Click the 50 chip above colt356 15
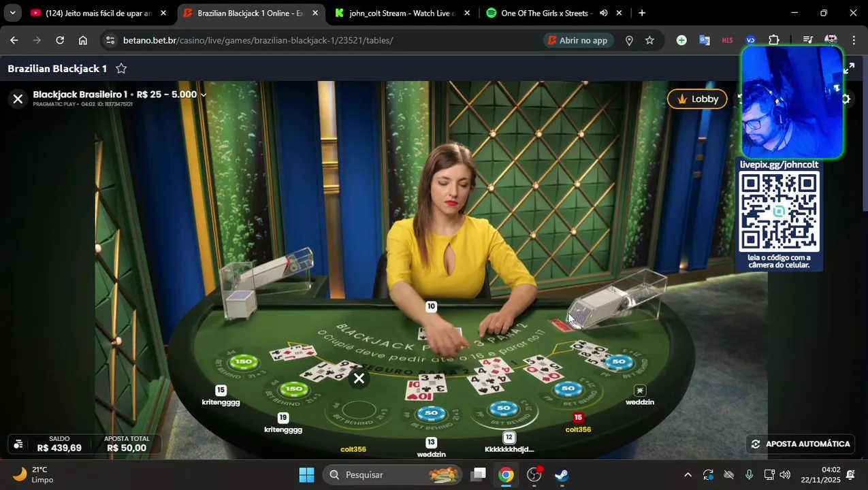 pos(568,389)
